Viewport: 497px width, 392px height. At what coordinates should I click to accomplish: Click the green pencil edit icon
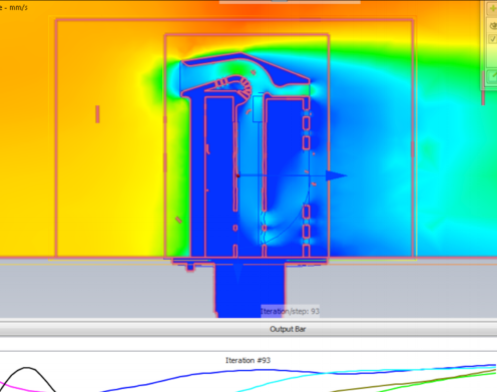493,76
